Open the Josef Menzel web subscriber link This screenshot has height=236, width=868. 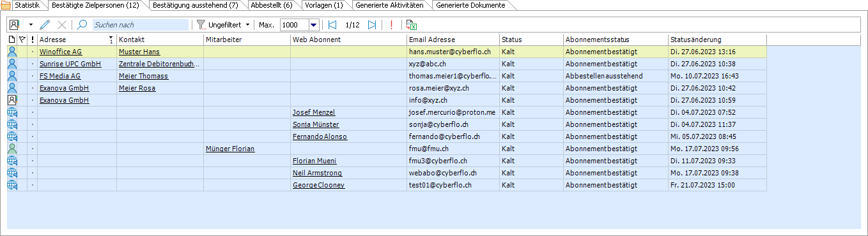(314, 112)
